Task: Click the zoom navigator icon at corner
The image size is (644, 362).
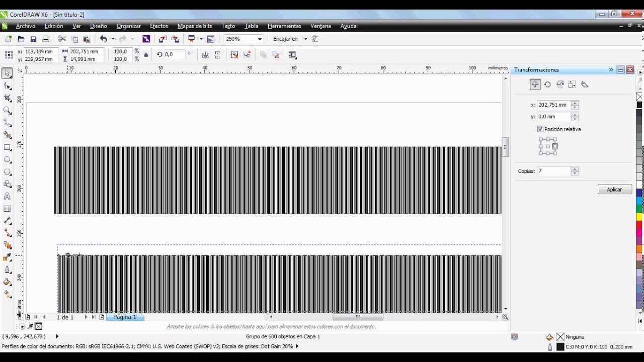Action: [505, 317]
